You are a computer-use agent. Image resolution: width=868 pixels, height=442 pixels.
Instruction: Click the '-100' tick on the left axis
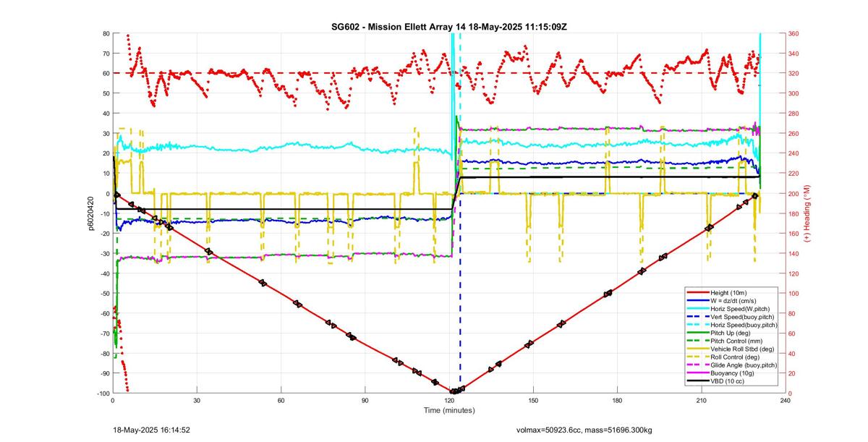[x=102, y=393]
